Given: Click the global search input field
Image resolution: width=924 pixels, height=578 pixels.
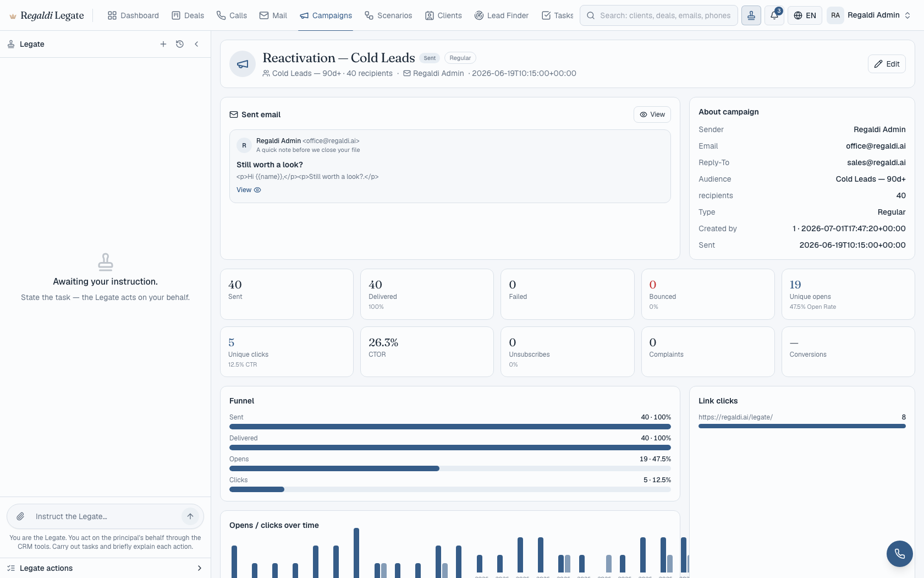Looking at the screenshot, I should 659,15.
